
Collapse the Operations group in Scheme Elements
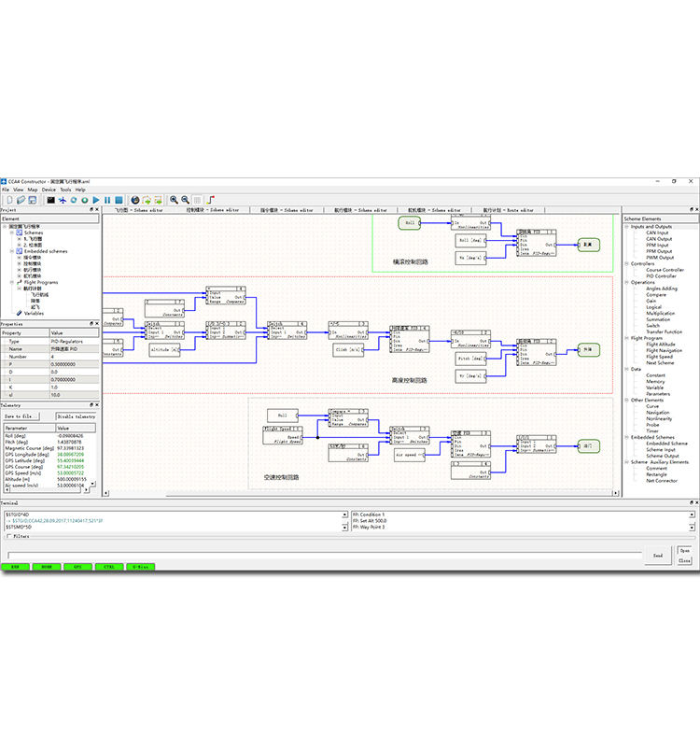[627, 282]
